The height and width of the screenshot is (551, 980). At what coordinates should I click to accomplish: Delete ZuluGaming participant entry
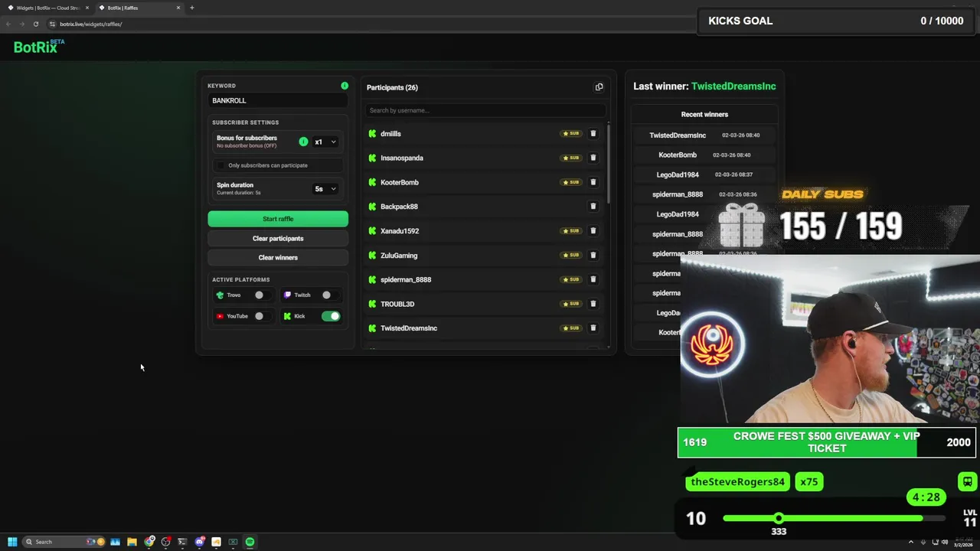pos(593,255)
